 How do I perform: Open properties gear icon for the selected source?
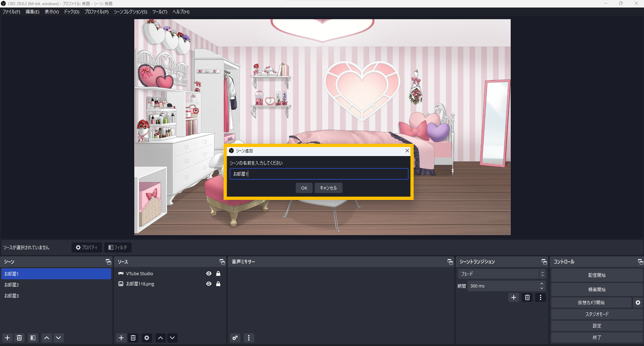click(x=146, y=338)
